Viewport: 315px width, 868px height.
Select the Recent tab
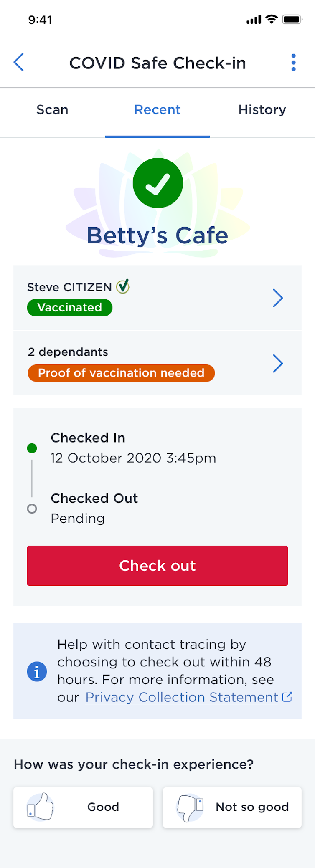coord(157,110)
